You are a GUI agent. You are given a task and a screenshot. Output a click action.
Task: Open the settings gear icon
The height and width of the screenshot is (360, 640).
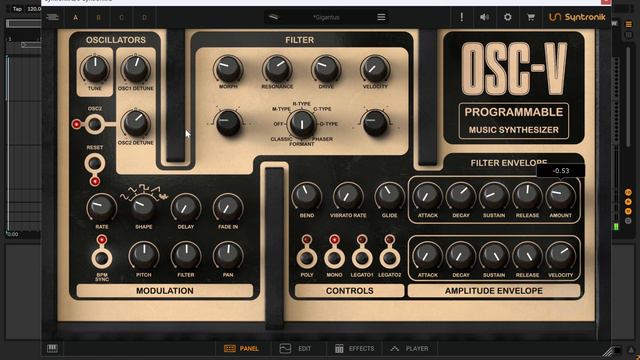coord(507,17)
